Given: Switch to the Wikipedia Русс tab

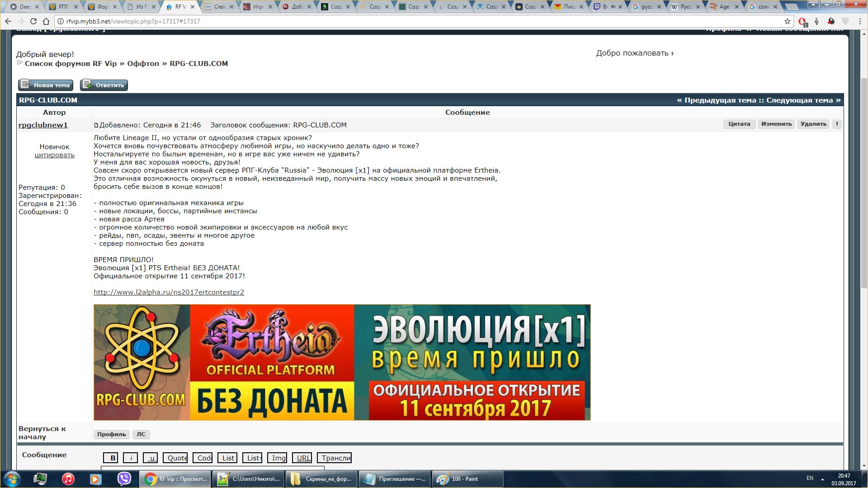Looking at the screenshot, I should pyautogui.click(x=686, y=7).
